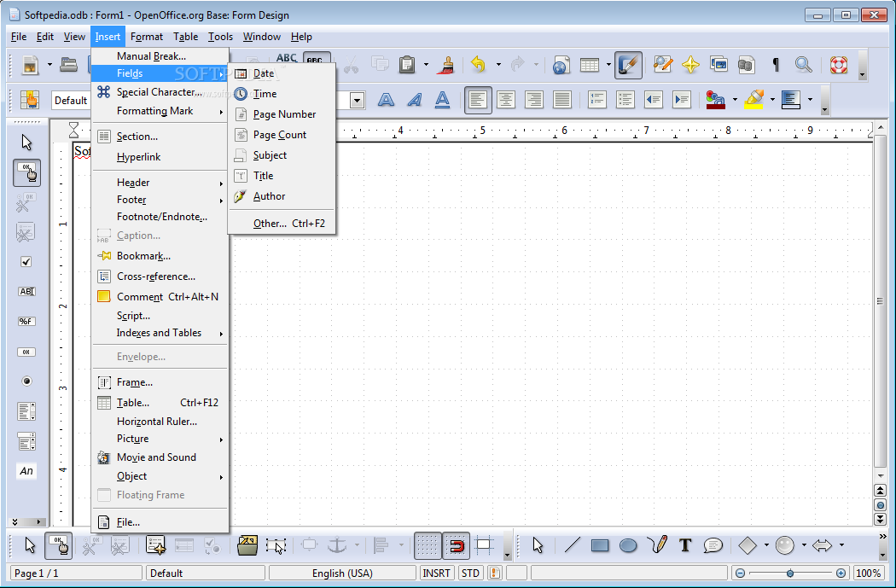The height and width of the screenshot is (588, 896).
Task: Toggle Show Draw Functions icon
Action: (629, 65)
